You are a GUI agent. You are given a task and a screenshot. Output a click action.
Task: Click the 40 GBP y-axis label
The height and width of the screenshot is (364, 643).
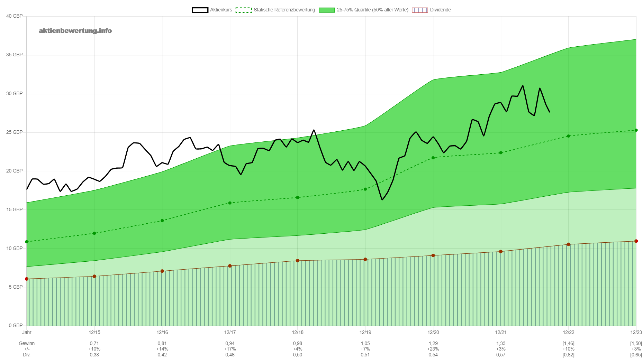coord(15,16)
